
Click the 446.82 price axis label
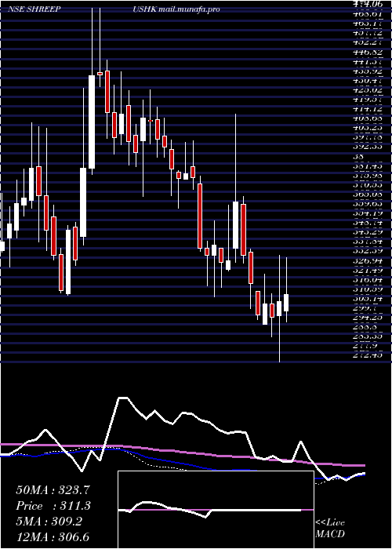[368, 52]
